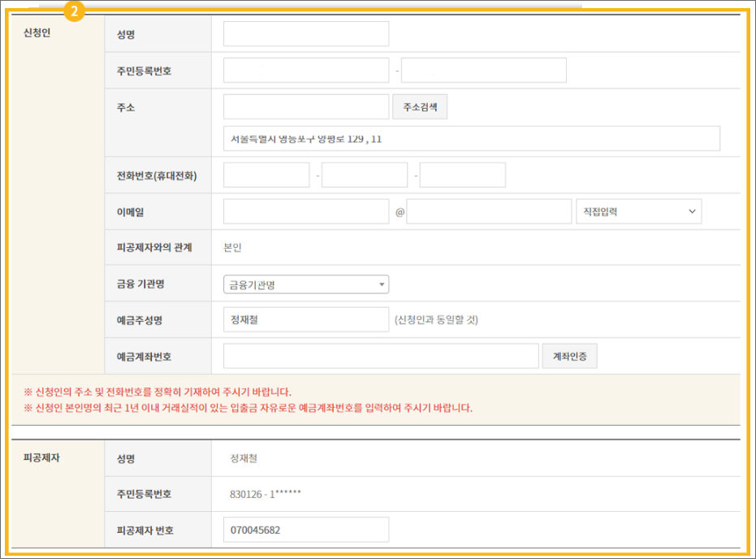Click the email domain input after @
The width and height of the screenshot is (756, 559).
click(490, 210)
